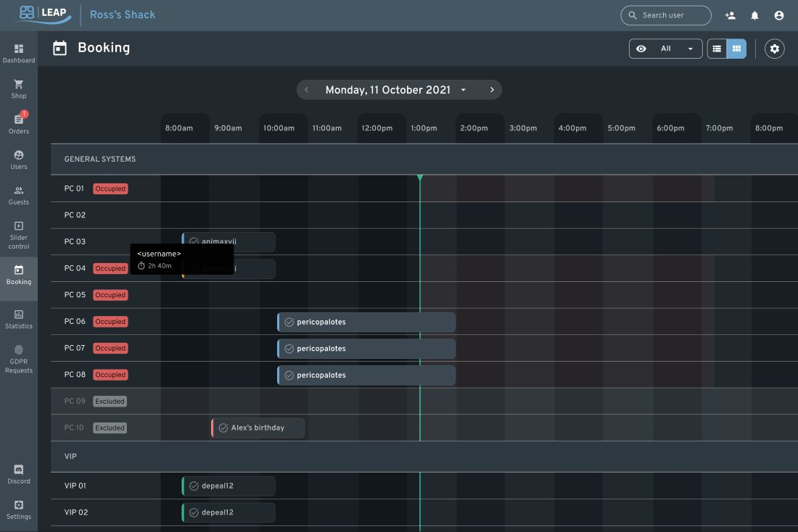The width and height of the screenshot is (798, 532).
Task: Go to the next day
Action: click(492, 90)
